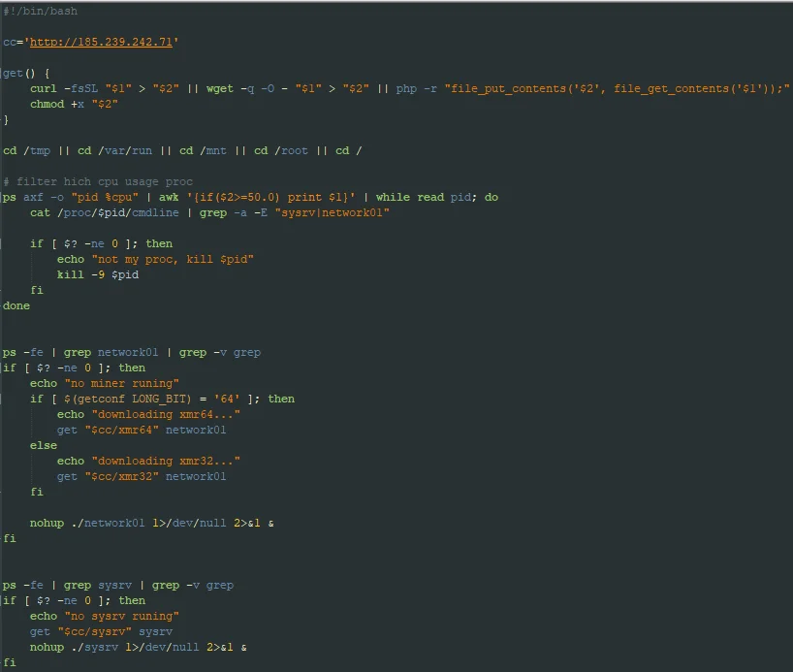Screen dimensions: 793x672
Task: Click the cd /var/run segment
Action: coord(114,151)
